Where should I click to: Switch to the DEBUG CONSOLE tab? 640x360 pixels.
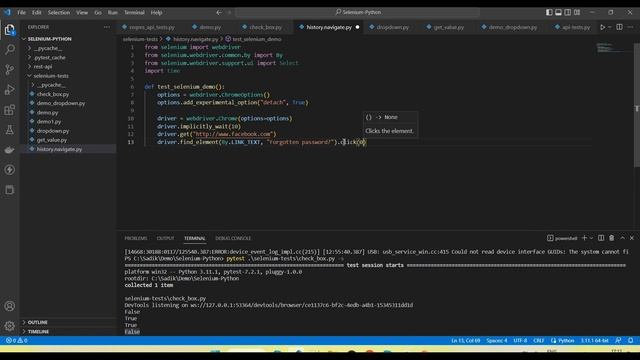click(x=233, y=238)
